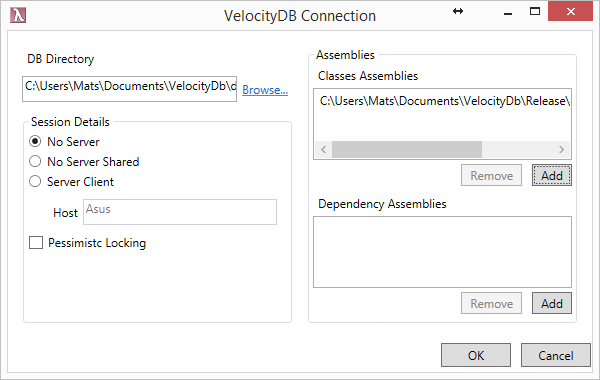Close the VelocityDB Connection dialog
This screenshot has width=600, height=380.
(x=571, y=11)
